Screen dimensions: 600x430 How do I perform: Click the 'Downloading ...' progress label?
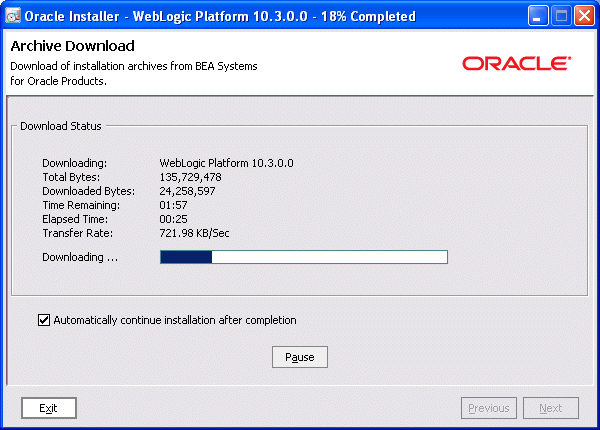coord(80,257)
